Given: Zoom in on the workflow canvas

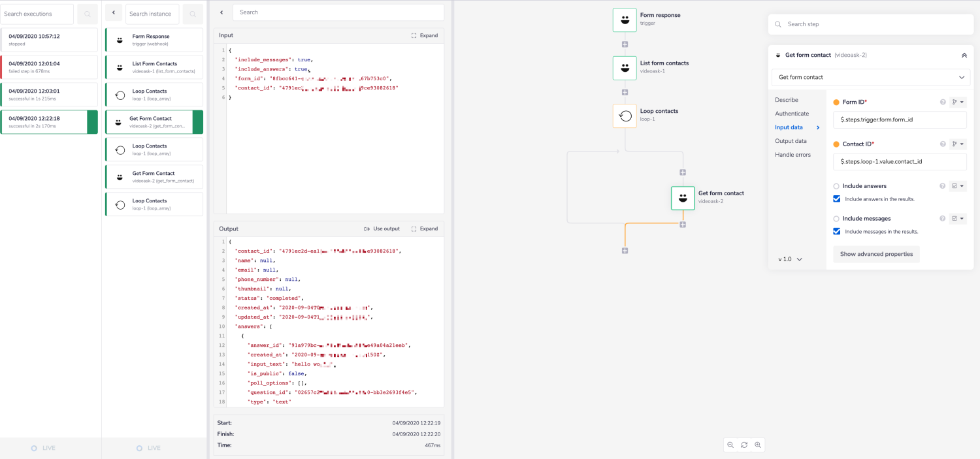Looking at the screenshot, I should pos(758,445).
